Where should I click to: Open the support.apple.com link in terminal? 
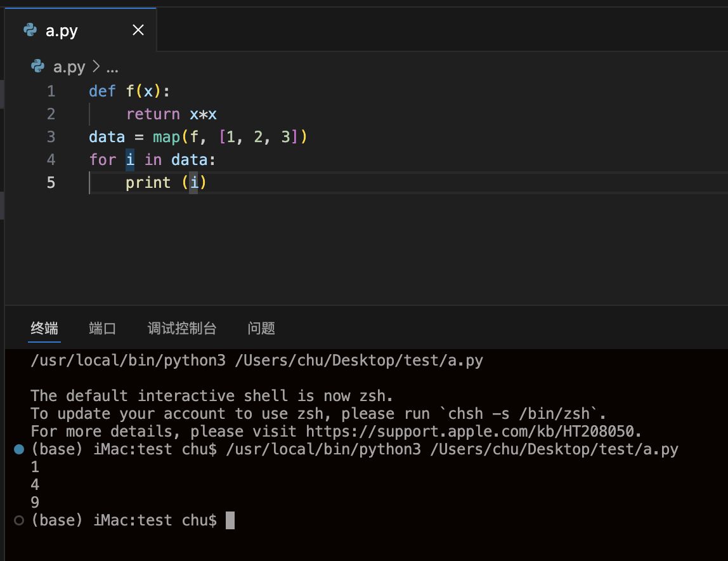(x=472, y=432)
